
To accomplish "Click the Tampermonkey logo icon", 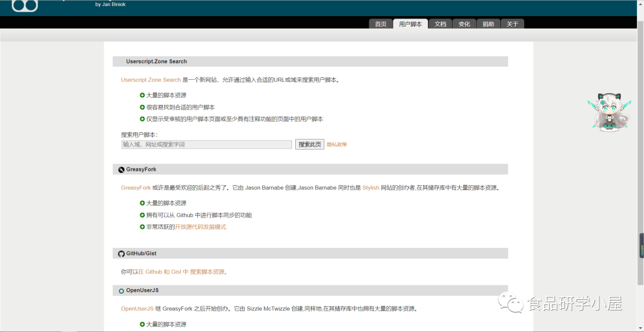I will pos(24,6).
